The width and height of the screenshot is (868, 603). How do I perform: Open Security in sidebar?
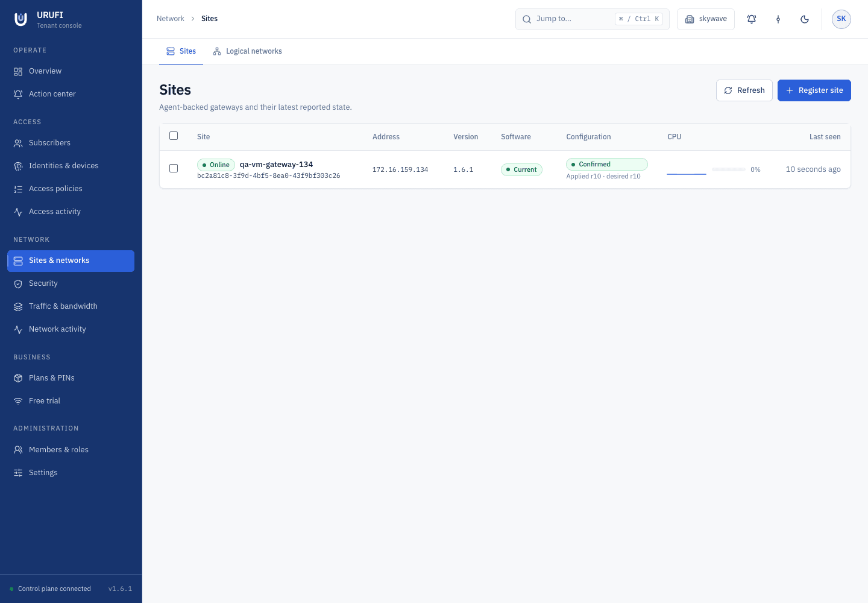coord(71,283)
